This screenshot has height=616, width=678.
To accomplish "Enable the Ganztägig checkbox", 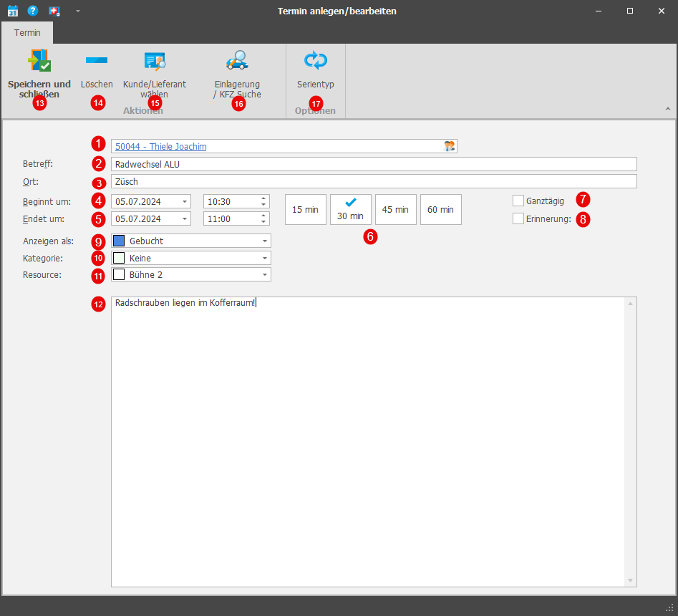I will point(518,201).
